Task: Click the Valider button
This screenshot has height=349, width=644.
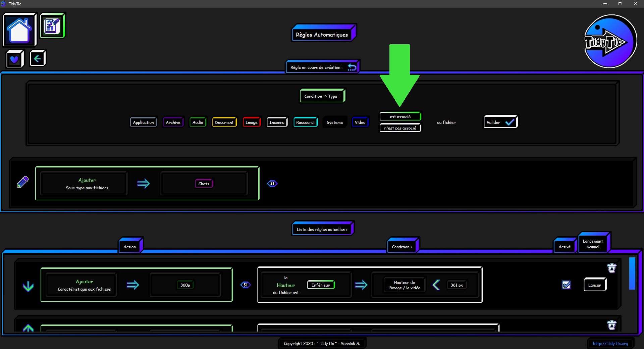Action: (x=500, y=122)
